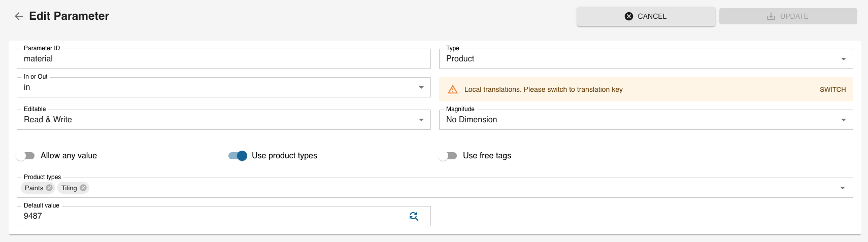Image resolution: width=868 pixels, height=242 pixels.
Task: Click the warning triangle icon in translations alert
Action: click(x=453, y=89)
